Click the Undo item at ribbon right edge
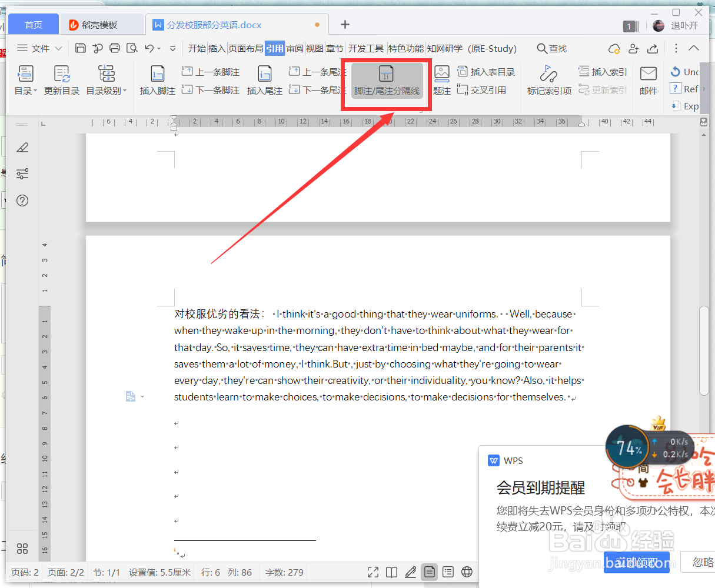The image size is (715, 588). [x=684, y=72]
